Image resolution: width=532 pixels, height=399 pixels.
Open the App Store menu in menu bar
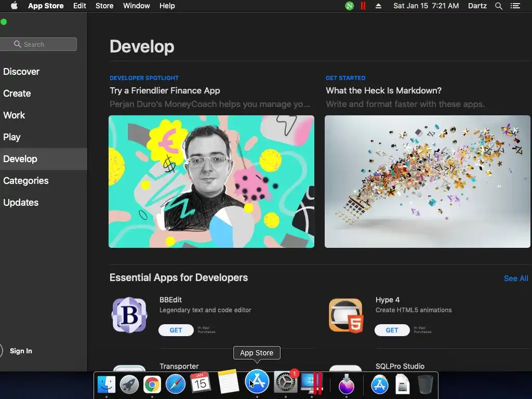pyautogui.click(x=46, y=6)
